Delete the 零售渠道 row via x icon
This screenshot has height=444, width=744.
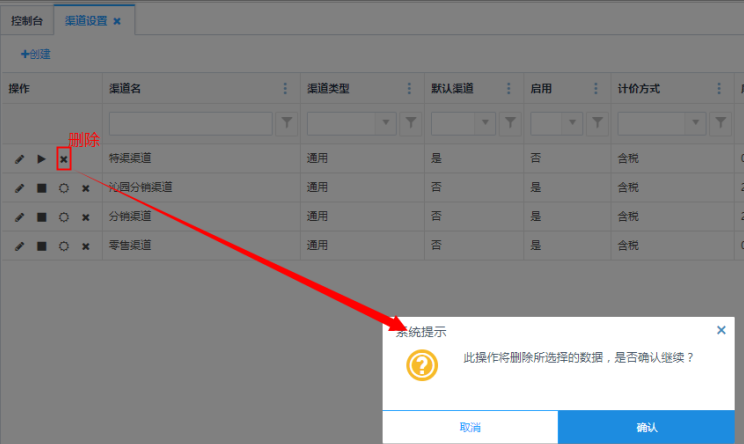85,246
